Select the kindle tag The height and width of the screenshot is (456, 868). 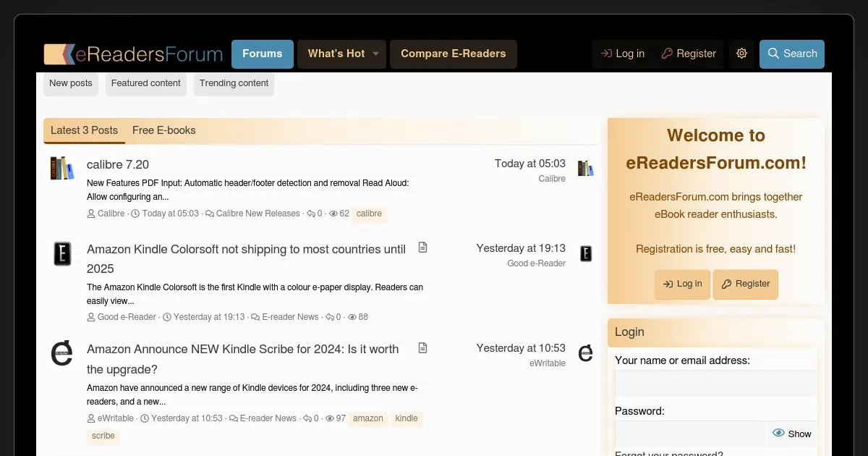(407, 418)
